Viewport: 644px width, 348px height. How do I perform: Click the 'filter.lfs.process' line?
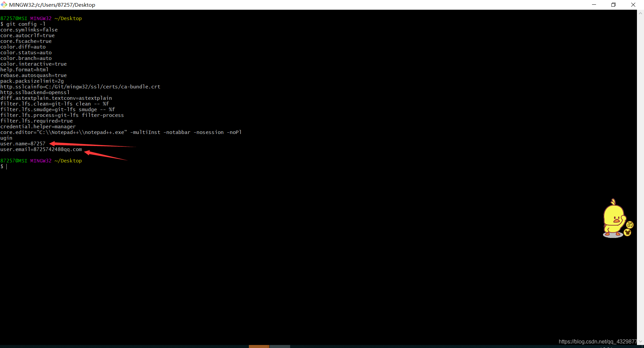tap(62, 115)
